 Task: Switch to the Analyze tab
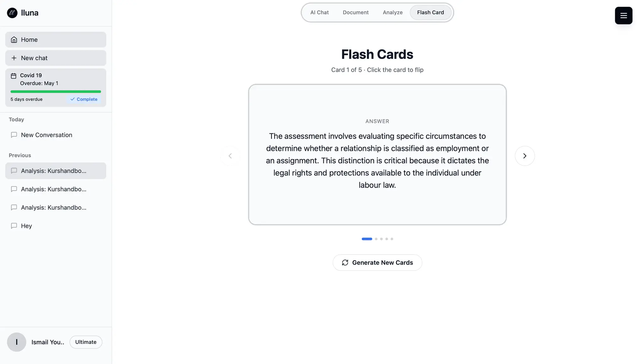392,13
